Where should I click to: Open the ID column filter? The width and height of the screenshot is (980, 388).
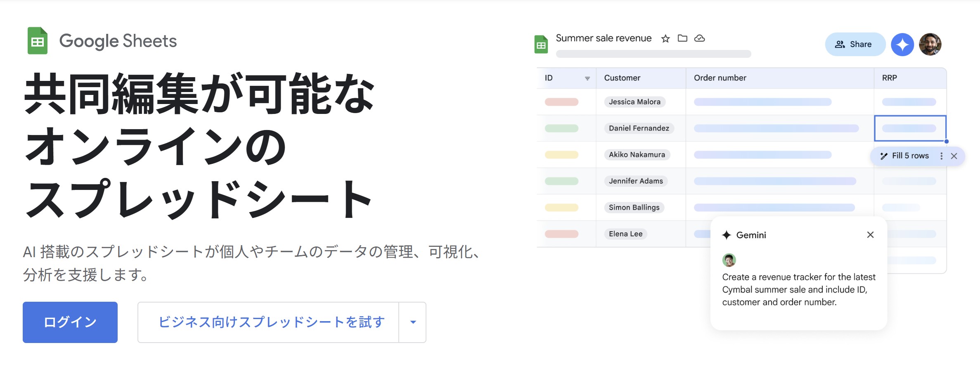[x=587, y=78]
